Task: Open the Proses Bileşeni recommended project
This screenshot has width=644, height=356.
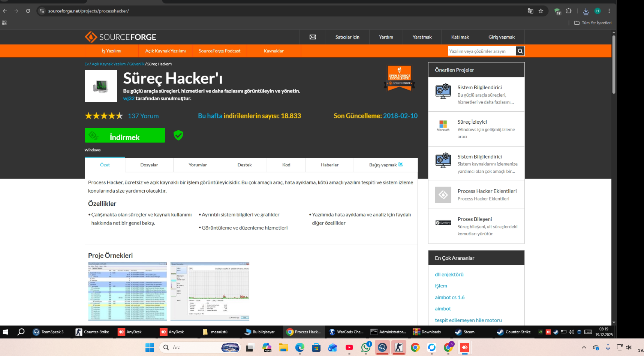Action: point(476,226)
